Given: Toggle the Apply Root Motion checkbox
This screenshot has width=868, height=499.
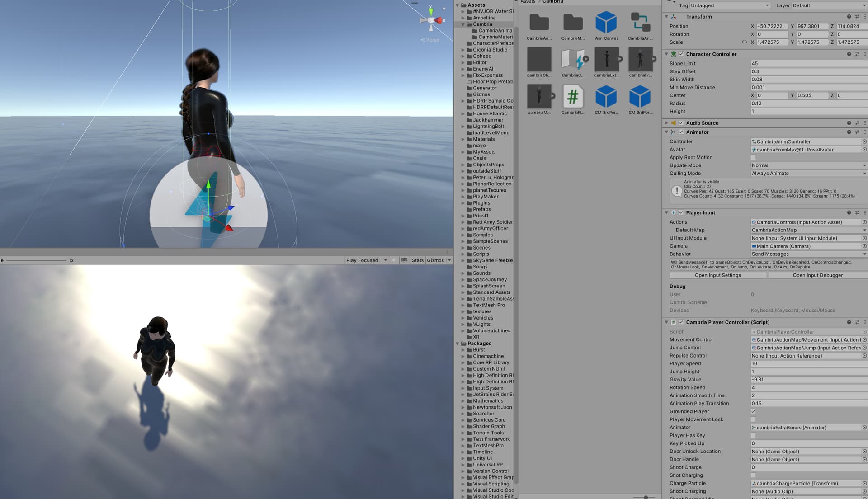Looking at the screenshot, I should coord(753,158).
